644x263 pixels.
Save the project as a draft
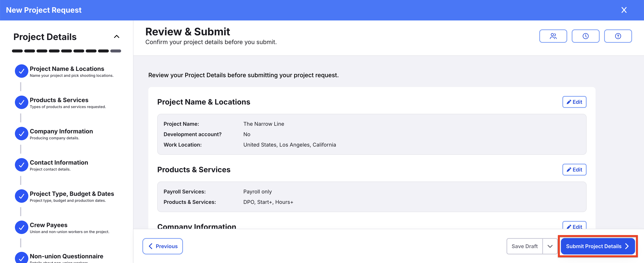[x=525, y=246]
